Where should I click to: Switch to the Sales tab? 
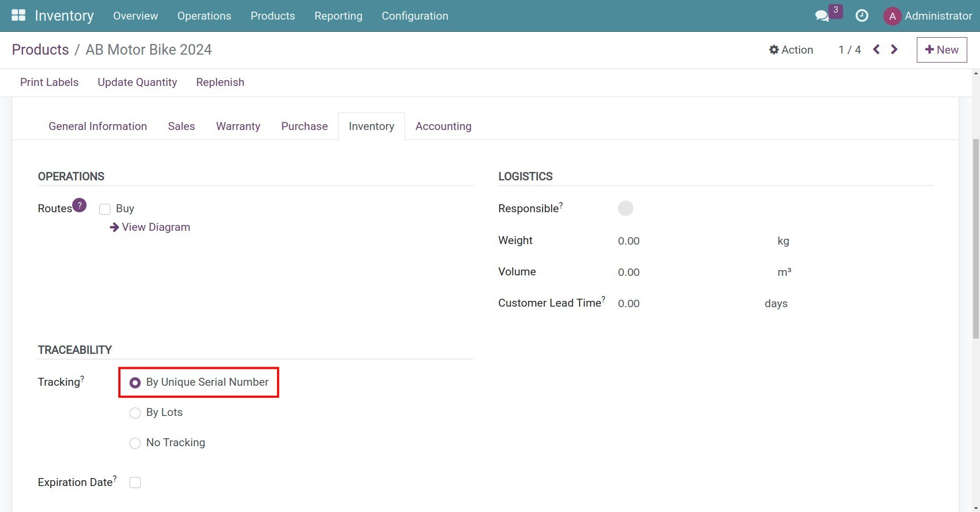(182, 126)
